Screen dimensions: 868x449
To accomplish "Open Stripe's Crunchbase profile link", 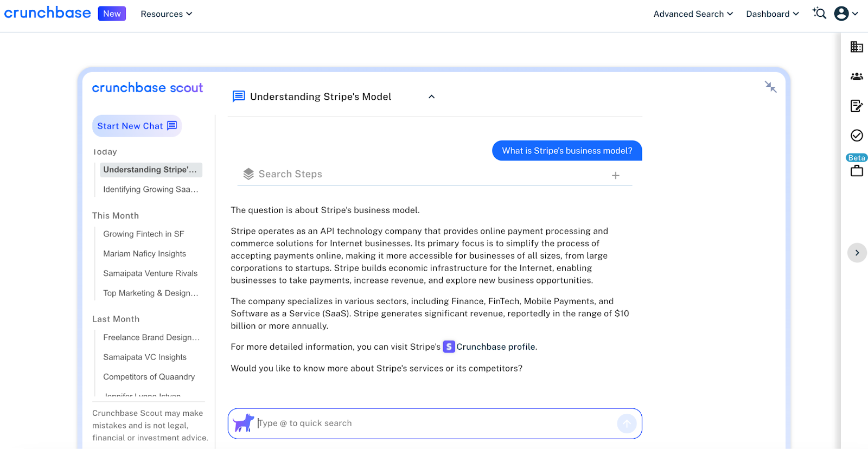I will [495, 347].
